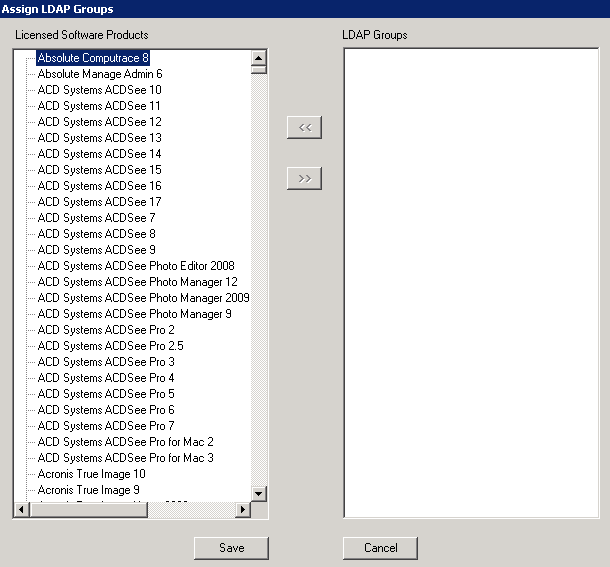Select ACDSee Photo Manager 12
This screenshot has width=610, height=567.
point(138,282)
